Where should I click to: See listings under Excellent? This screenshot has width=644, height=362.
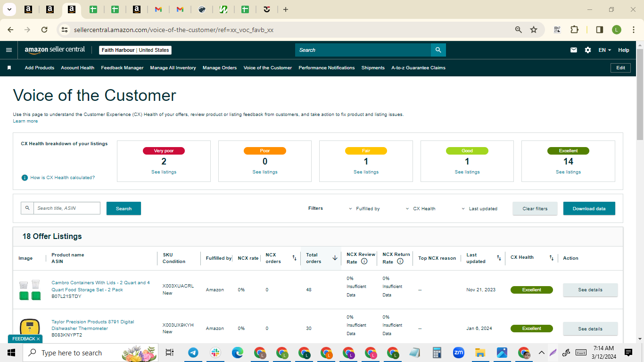pyautogui.click(x=568, y=172)
